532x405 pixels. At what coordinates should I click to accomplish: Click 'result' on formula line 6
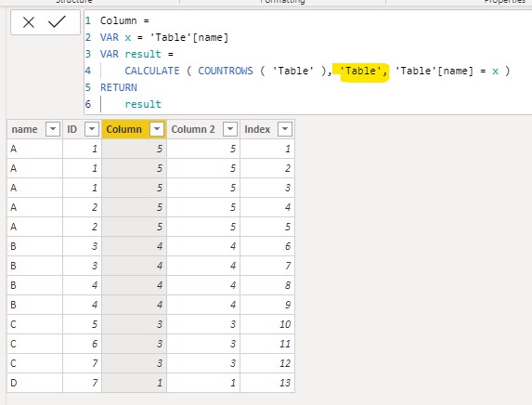click(143, 104)
